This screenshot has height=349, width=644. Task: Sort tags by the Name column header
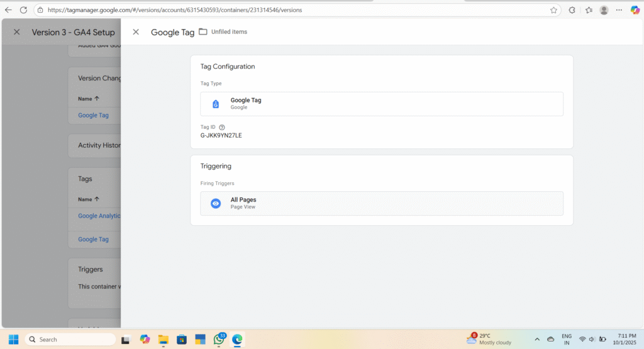coord(89,199)
